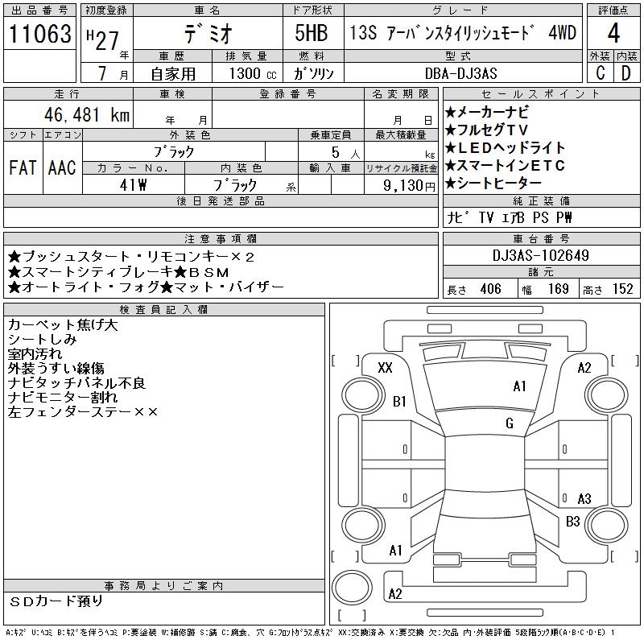Click the B3 damage mark on the diagram
The height and width of the screenshot is (644, 644).
tap(572, 522)
